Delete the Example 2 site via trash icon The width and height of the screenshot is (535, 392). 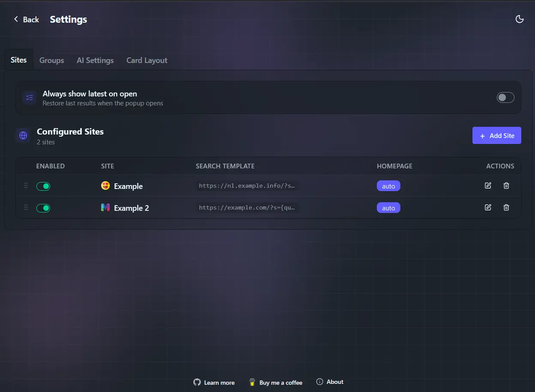pos(506,207)
